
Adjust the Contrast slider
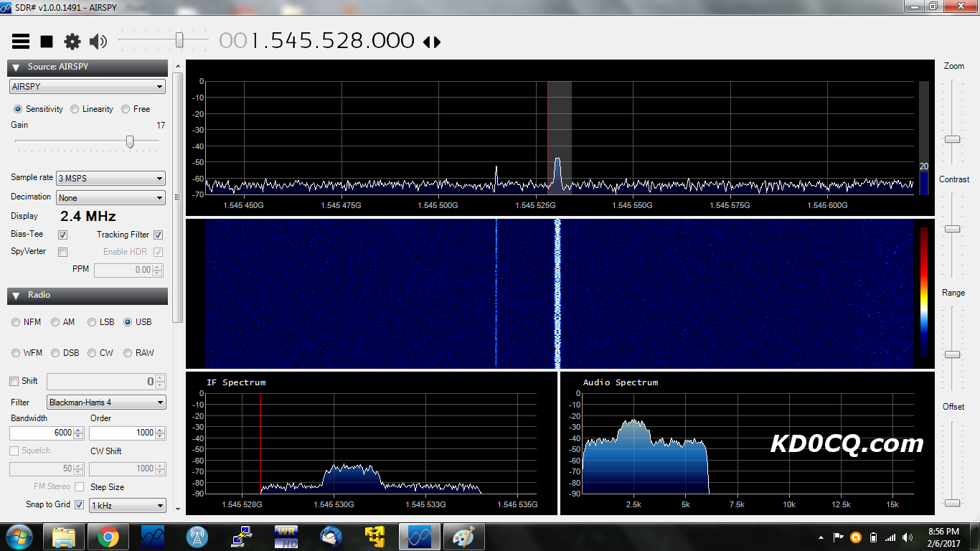(952, 229)
